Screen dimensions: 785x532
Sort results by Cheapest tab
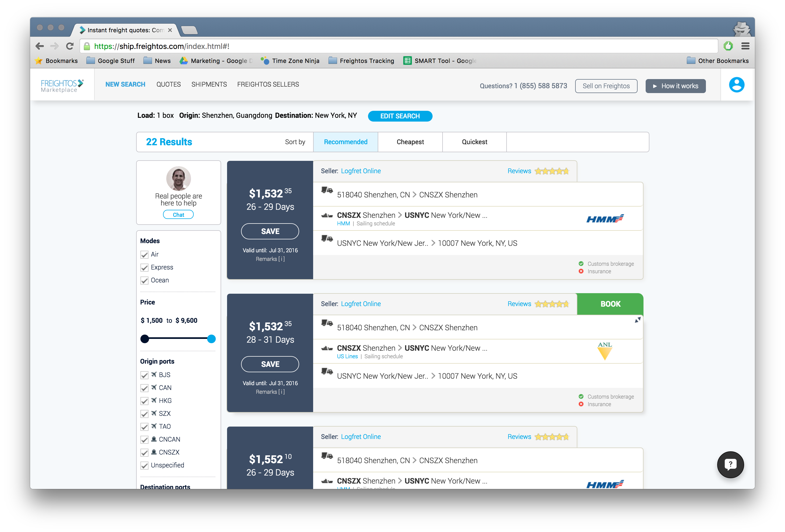410,142
